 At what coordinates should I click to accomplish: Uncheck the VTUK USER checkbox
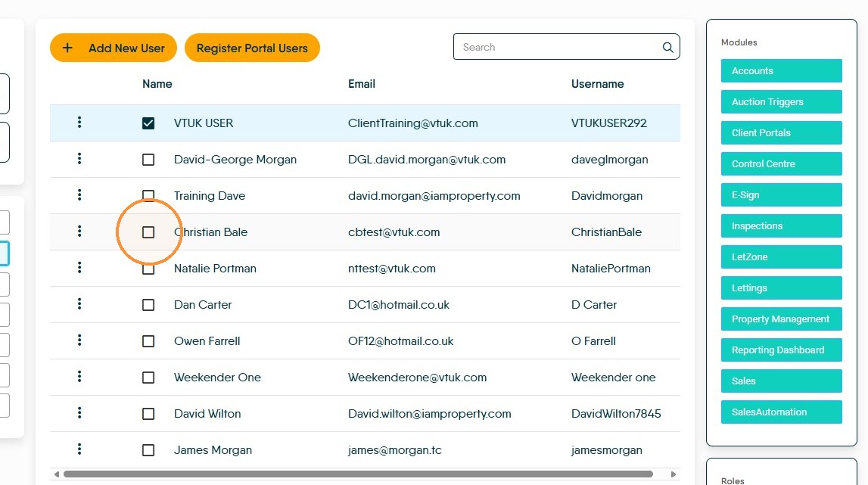(x=148, y=123)
